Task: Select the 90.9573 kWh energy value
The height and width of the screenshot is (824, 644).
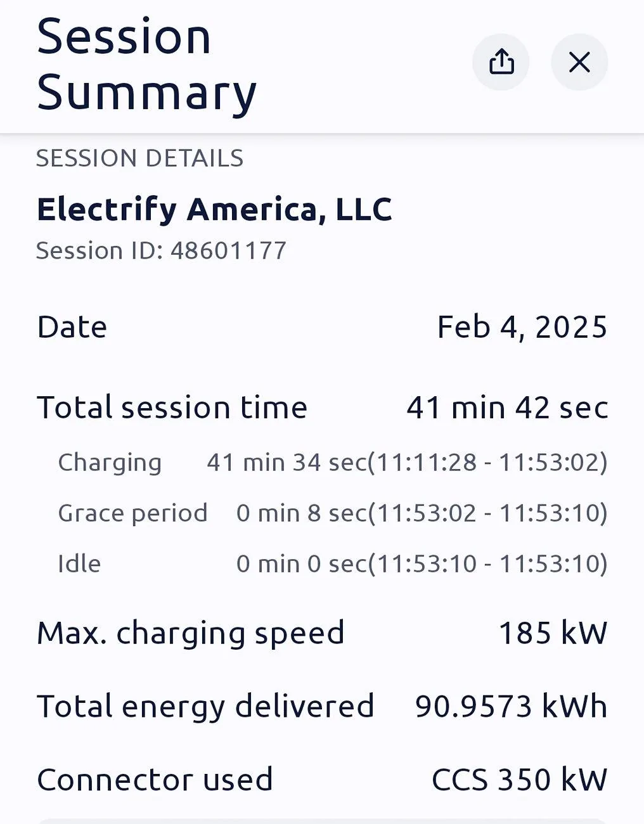Action: [511, 707]
